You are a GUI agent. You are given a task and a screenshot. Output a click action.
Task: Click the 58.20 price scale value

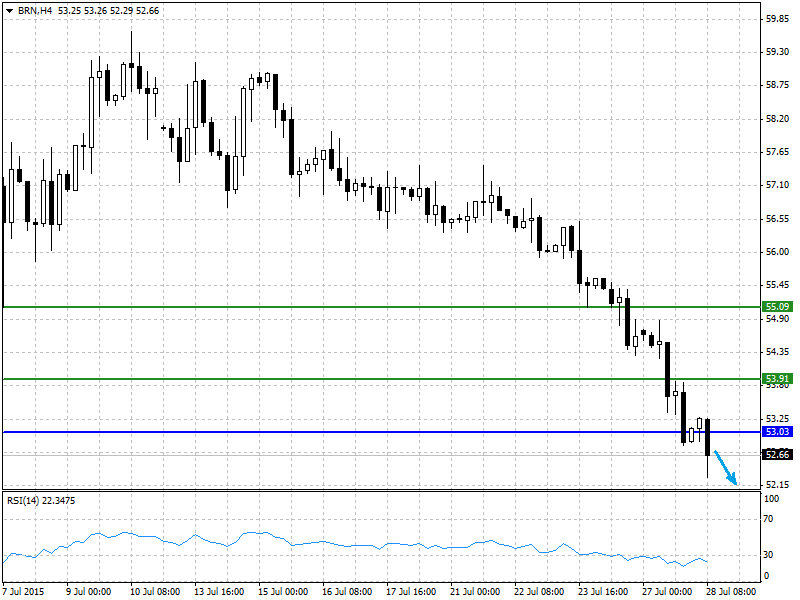click(777, 118)
